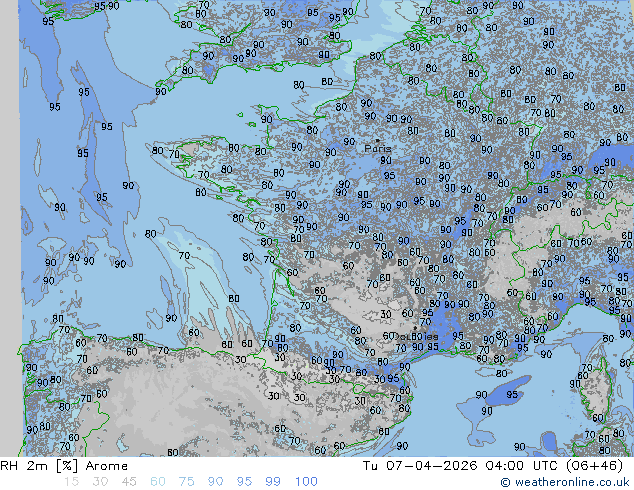The image size is (634, 490).
Task: Select the legend value 100
Action: [x=306, y=482]
